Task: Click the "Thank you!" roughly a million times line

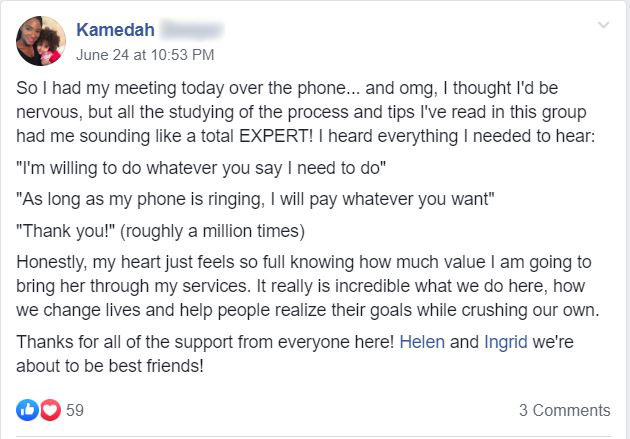Action: (160, 231)
